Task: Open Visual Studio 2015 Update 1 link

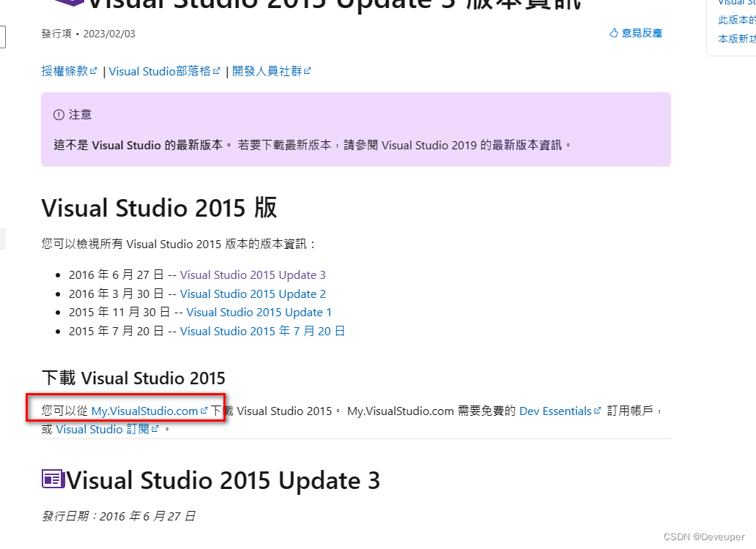Action: tap(259, 313)
